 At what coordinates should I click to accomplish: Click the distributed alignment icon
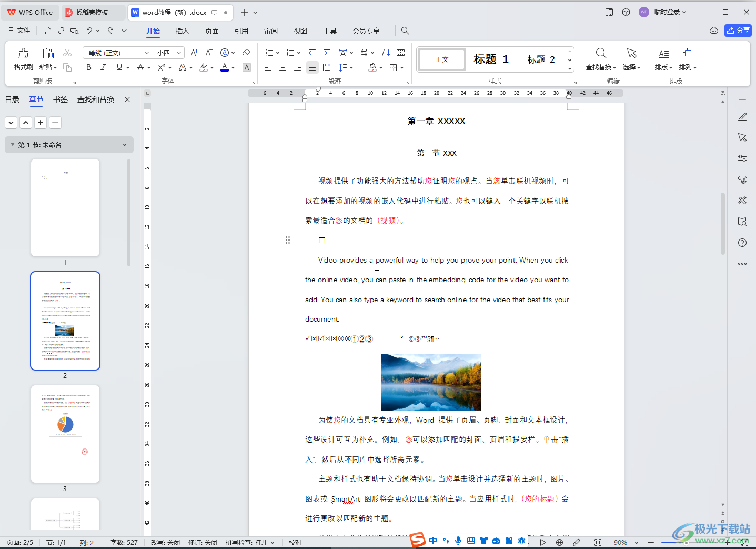click(x=327, y=67)
